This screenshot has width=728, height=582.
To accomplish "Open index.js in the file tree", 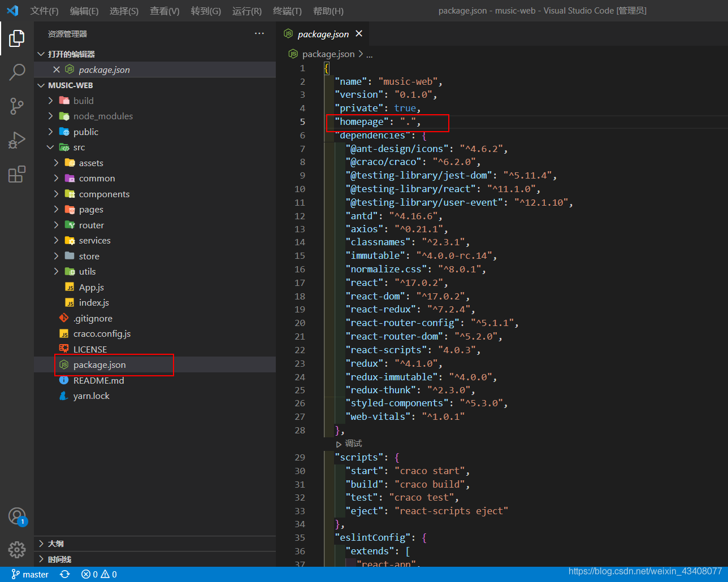I will coord(155,302).
